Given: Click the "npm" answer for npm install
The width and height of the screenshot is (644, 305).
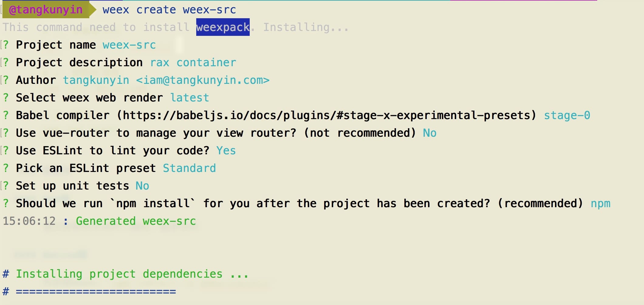Looking at the screenshot, I should [600, 204].
